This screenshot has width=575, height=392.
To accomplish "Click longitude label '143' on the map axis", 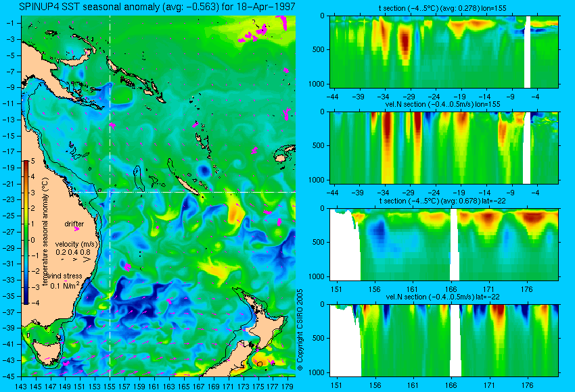I will (x=21, y=386).
